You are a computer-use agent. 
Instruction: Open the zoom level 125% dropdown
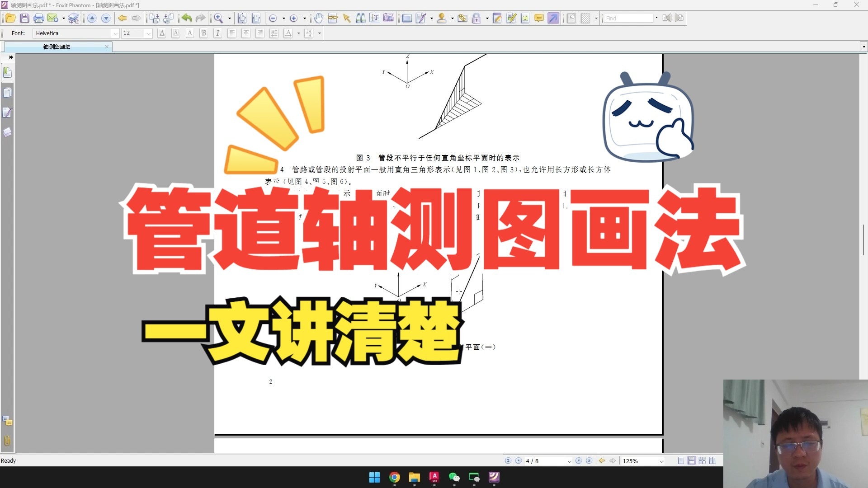pyautogui.click(x=661, y=461)
